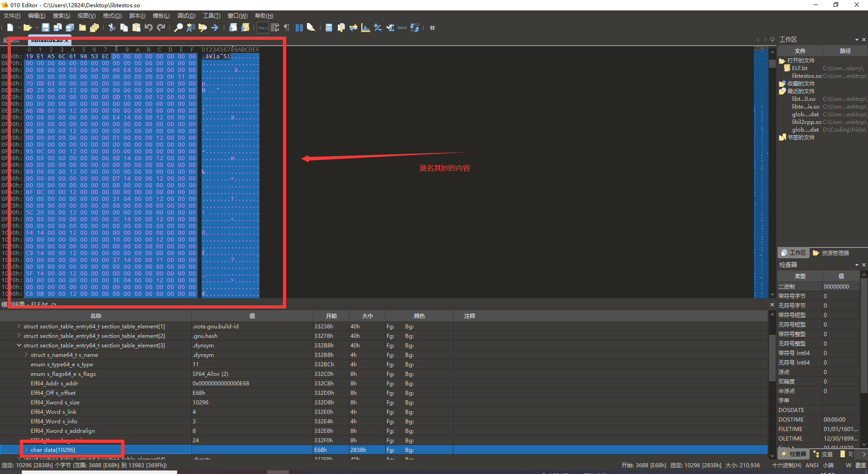
Task: Click the pause icon in toolbar
Action: [432, 28]
